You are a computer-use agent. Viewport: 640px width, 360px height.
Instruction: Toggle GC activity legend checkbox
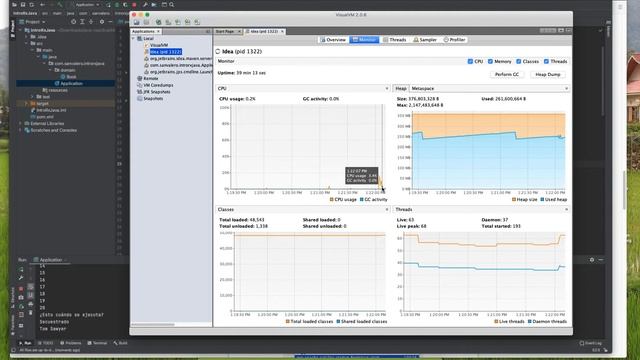tap(361, 200)
